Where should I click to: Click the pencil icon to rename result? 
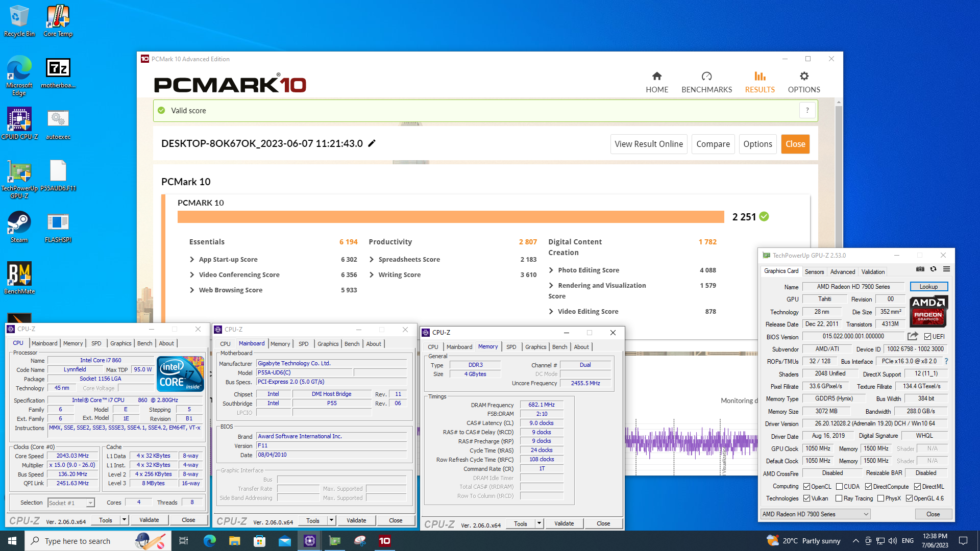[x=372, y=143]
